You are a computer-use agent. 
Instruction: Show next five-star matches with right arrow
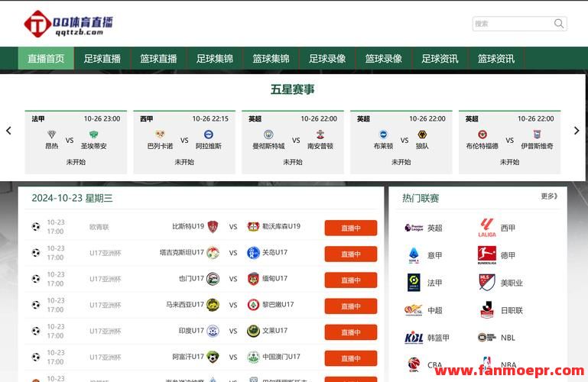click(577, 131)
